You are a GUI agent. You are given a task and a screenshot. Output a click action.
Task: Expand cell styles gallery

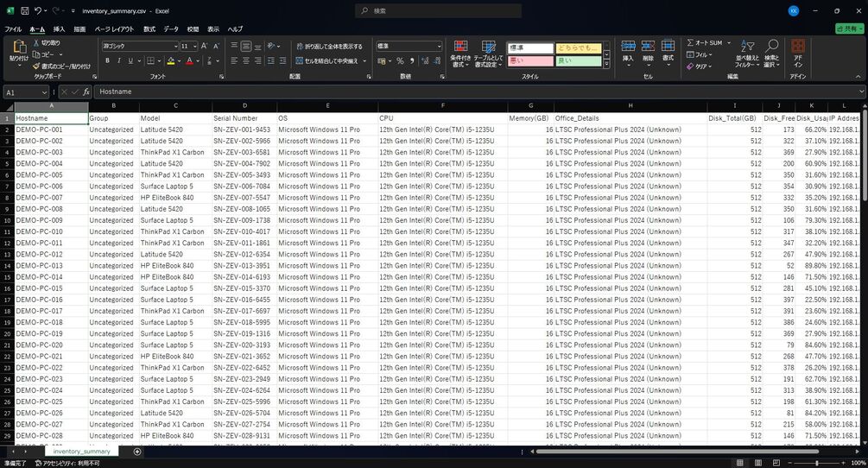click(x=606, y=65)
